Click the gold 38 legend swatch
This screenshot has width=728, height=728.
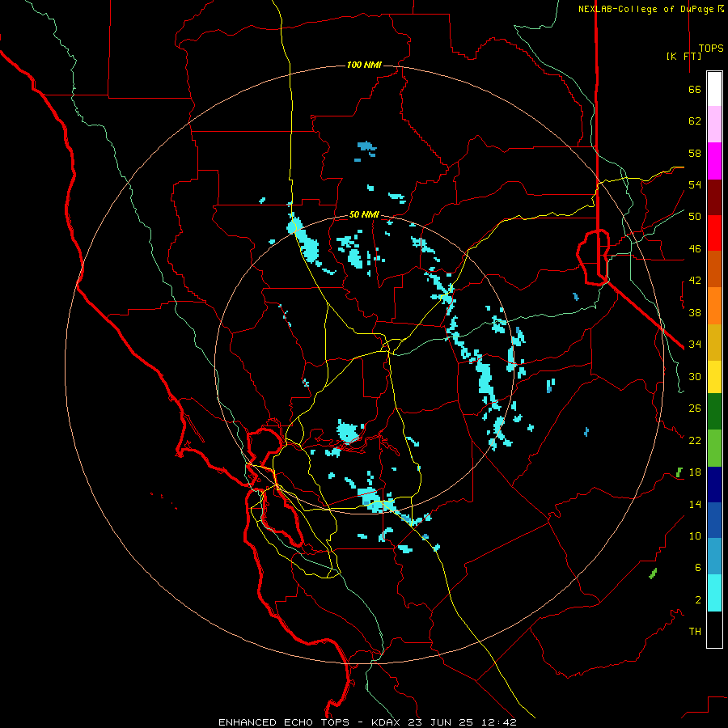click(x=714, y=342)
